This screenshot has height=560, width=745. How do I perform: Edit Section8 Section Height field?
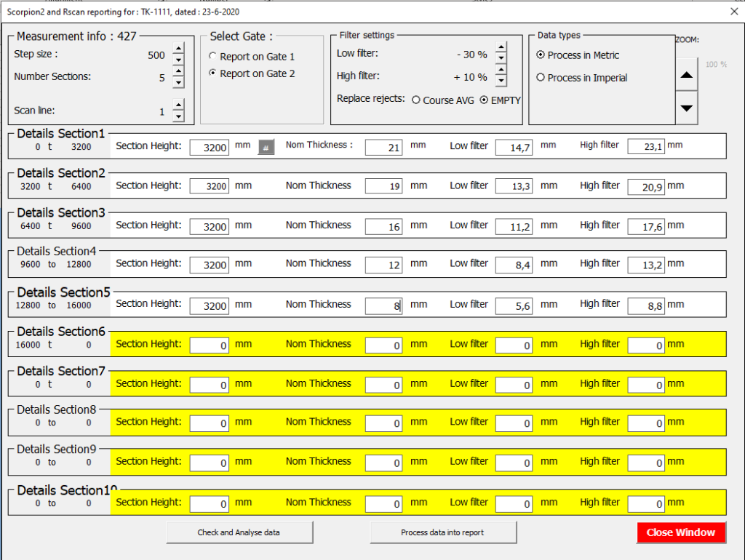point(209,423)
